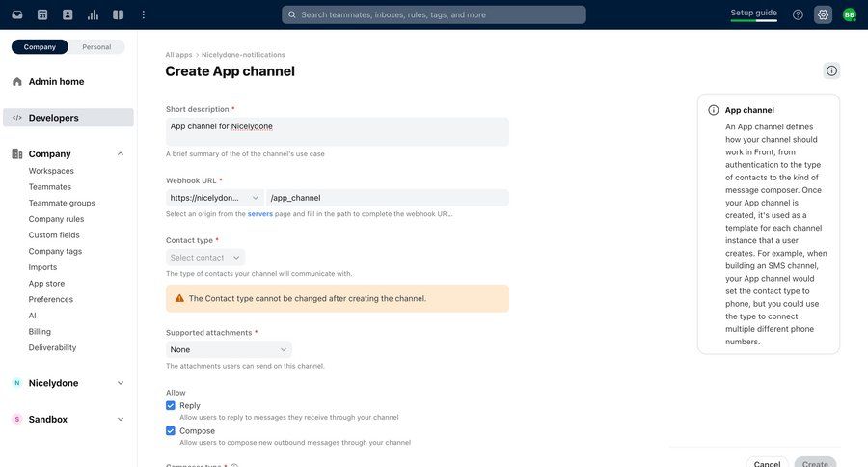Go to All apps breadcrumb
This screenshot has width=868, height=467.
click(x=178, y=55)
